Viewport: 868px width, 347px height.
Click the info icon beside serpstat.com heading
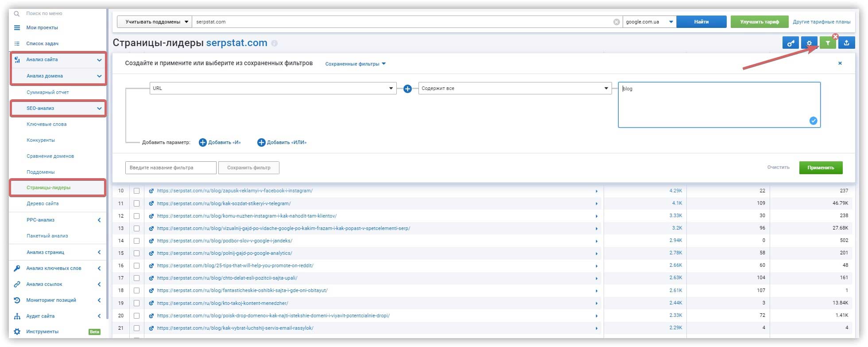click(274, 43)
